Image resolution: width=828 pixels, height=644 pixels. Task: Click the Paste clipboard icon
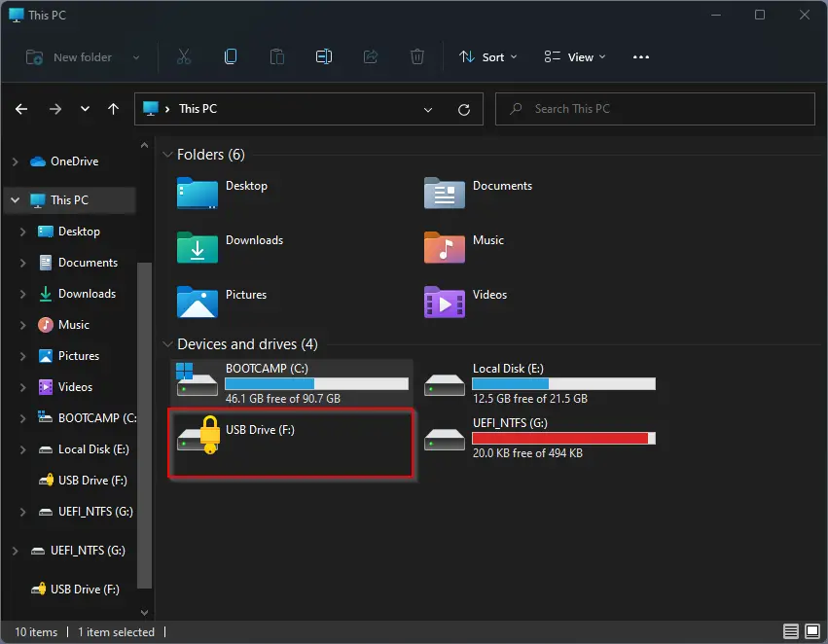click(x=277, y=56)
